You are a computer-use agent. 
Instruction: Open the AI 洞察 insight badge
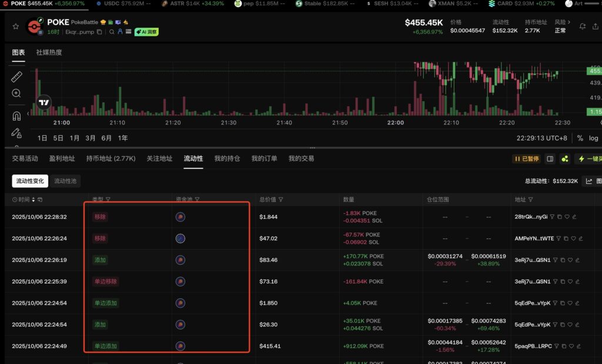(146, 32)
